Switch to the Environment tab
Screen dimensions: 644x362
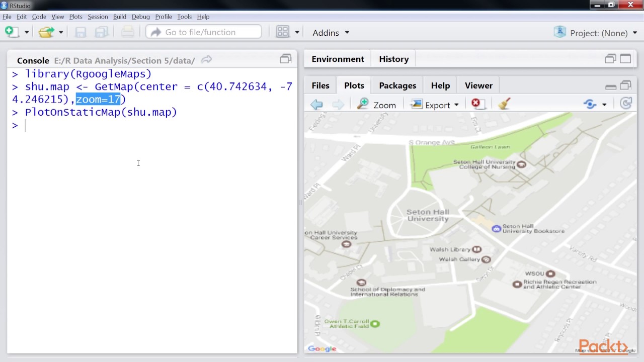tap(338, 59)
